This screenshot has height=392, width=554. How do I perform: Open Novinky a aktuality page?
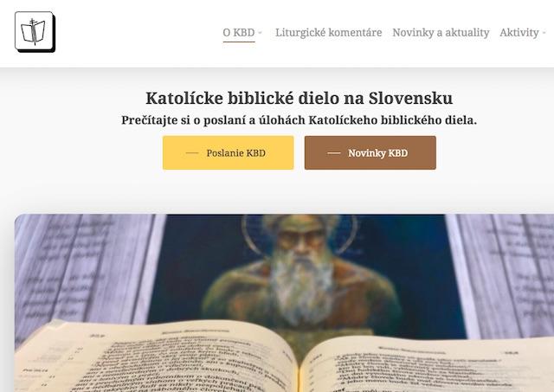(x=441, y=33)
